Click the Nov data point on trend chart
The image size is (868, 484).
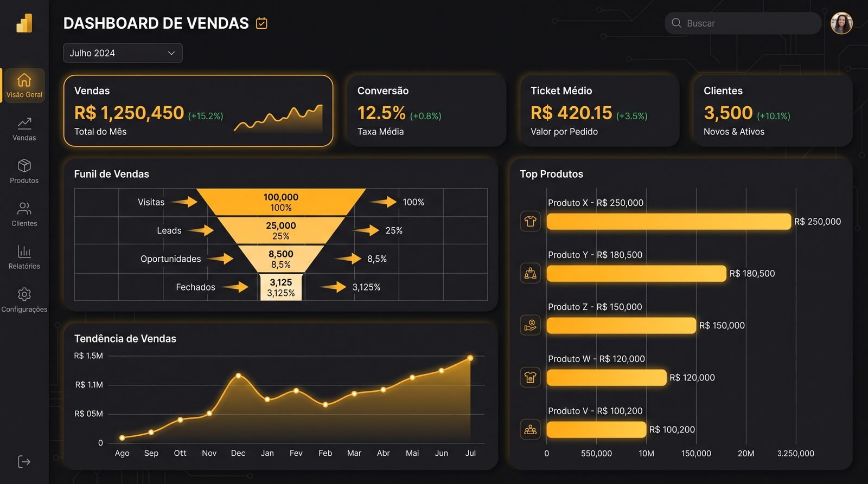[x=209, y=413]
